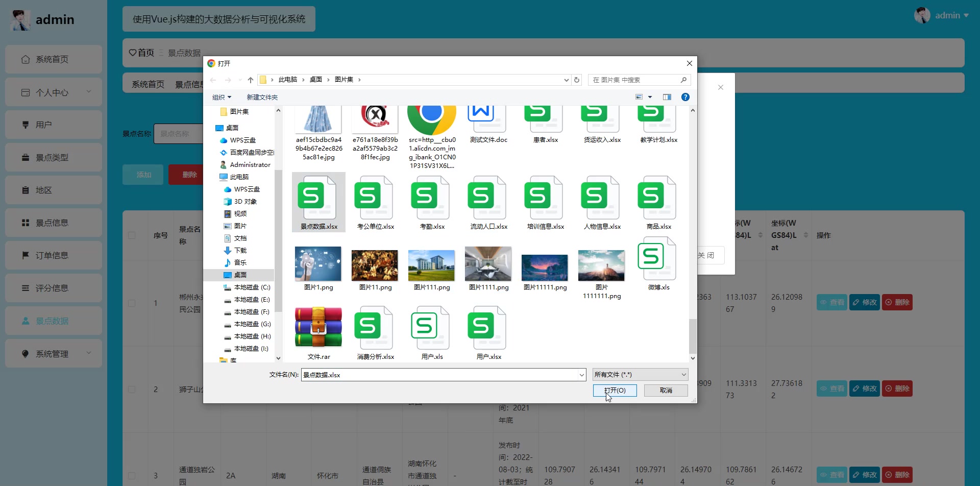Select the 考公单位.xlsx file
Viewport: 980px width, 486px height.
(375, 203)
